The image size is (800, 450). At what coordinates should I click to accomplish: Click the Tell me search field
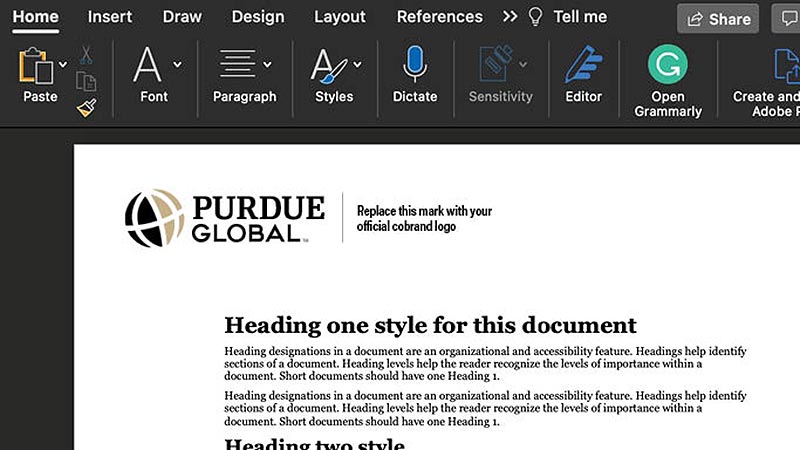point(580,17)
